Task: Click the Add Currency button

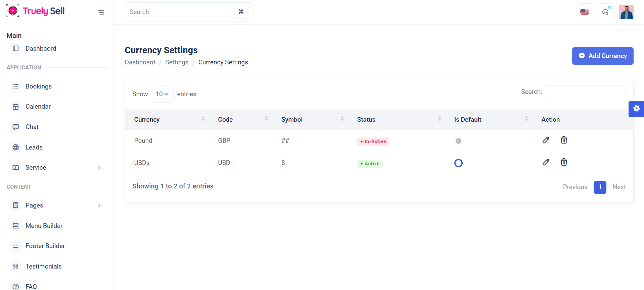Action: [x=602, y=56]
